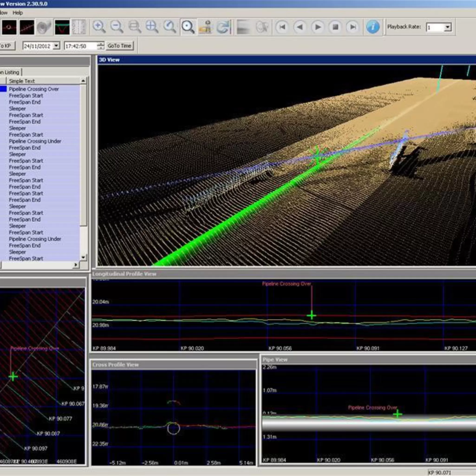Stop the survey playback
The width and height of the screenshot is (476, 476).
click(x=336, y=27)
